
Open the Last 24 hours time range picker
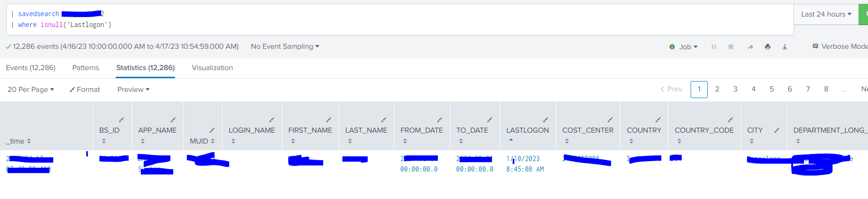(826, 14)
